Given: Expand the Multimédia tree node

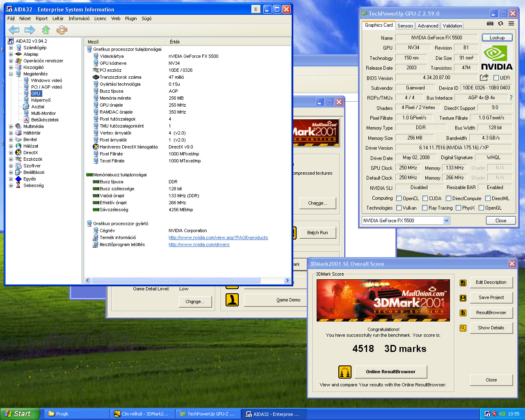Looking at the screenshot, I should click(x=11, y=126).
